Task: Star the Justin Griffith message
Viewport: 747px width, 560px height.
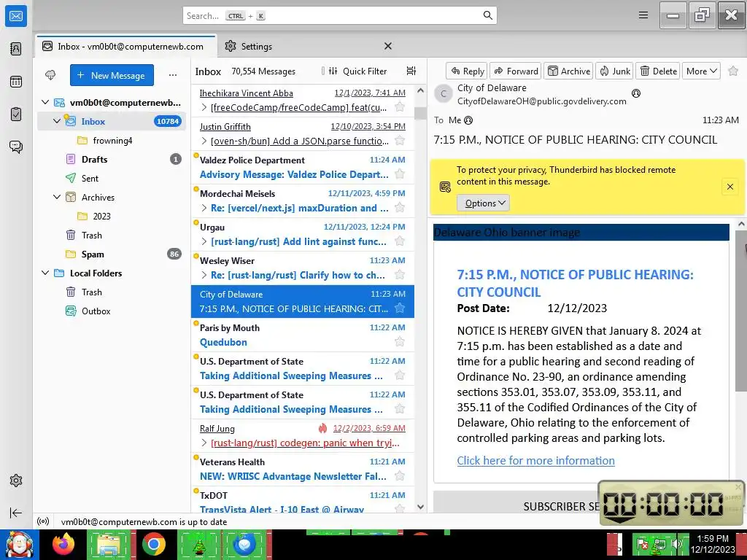Action: click(400, 141)
